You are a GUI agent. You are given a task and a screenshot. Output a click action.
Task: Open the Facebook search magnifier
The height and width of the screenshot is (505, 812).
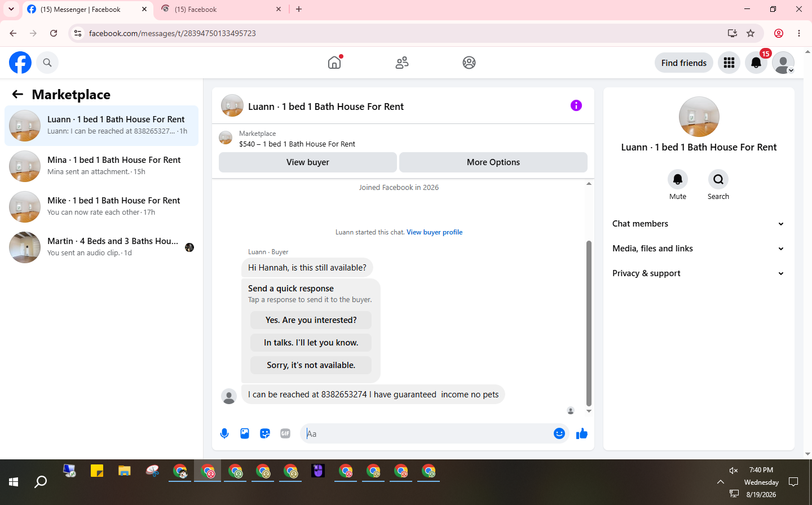(47, 63)
